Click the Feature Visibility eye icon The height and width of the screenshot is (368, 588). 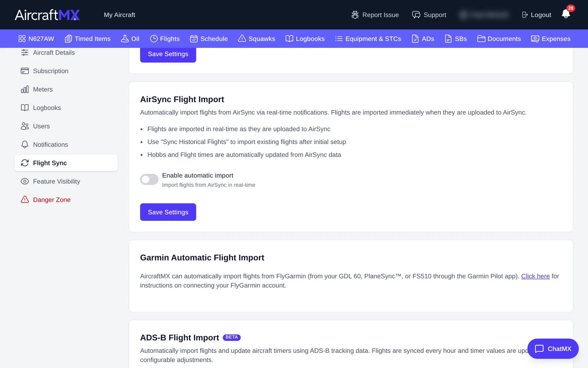coord(25,181)
